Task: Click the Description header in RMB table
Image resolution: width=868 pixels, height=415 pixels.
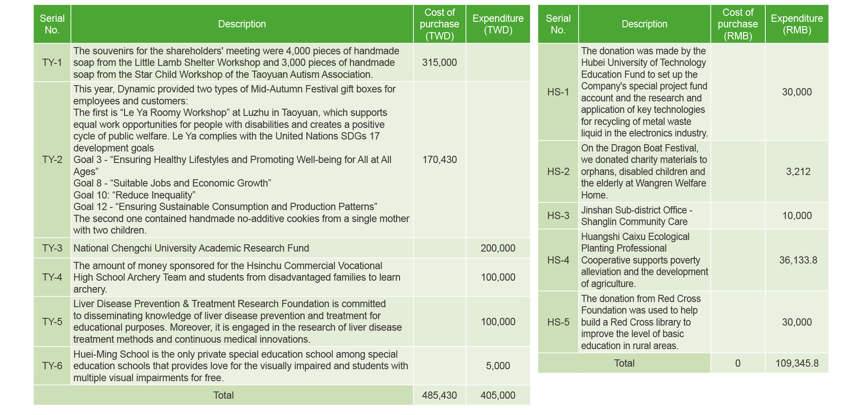Action: click(x=644, y=24)
